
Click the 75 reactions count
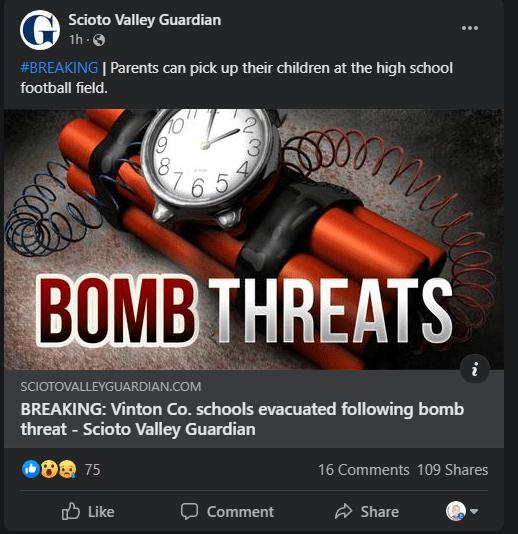point(92,470)
